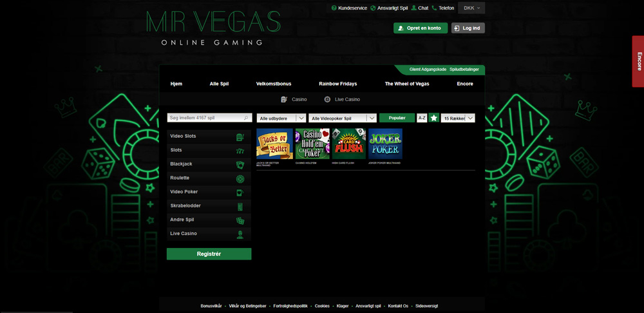The image size is (644, 313).
Task: Switch to the Casino tab
Action: (294, 99)
